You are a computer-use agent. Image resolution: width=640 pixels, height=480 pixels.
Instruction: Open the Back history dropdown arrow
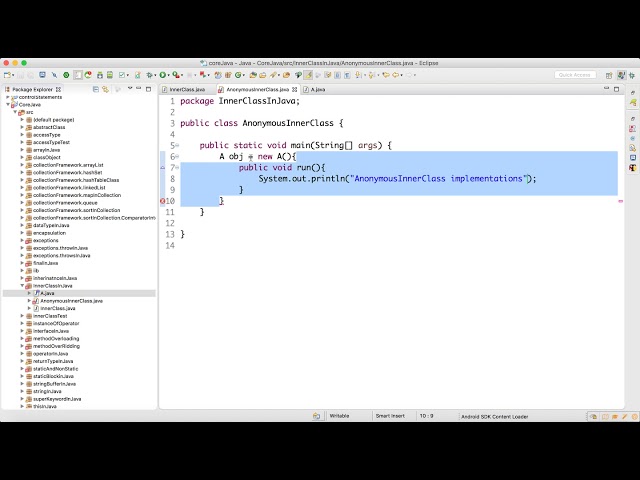tap(402, 75)
